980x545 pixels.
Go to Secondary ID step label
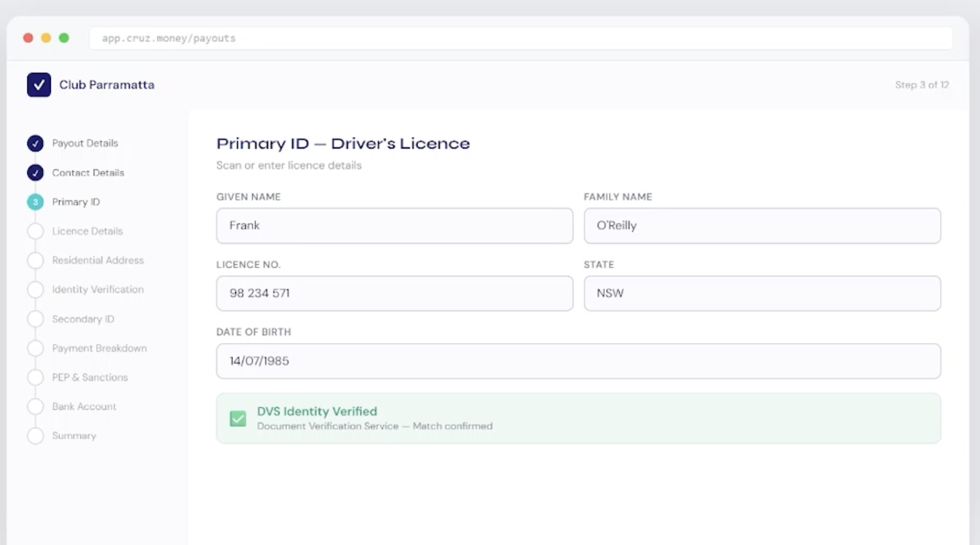tap(83, 319)
